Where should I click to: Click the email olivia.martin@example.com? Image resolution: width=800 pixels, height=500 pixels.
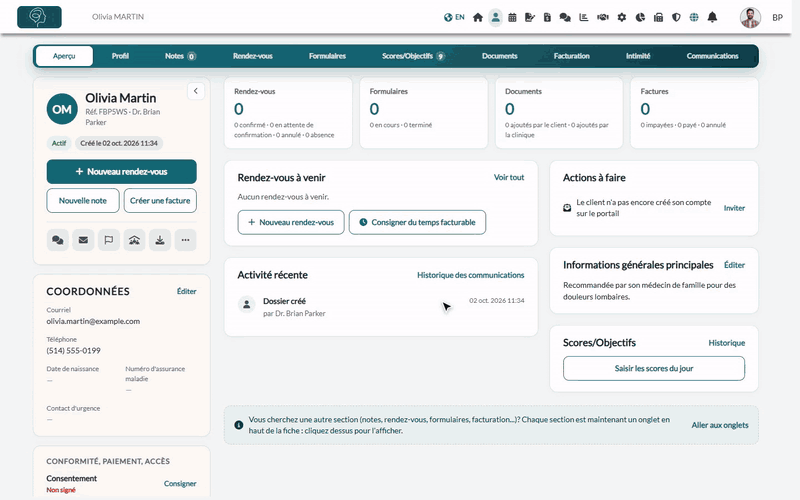click(93, 321)
